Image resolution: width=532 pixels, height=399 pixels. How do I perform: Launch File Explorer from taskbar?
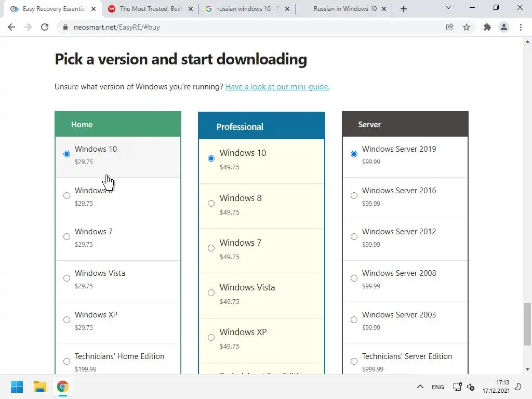coord(39,387)
